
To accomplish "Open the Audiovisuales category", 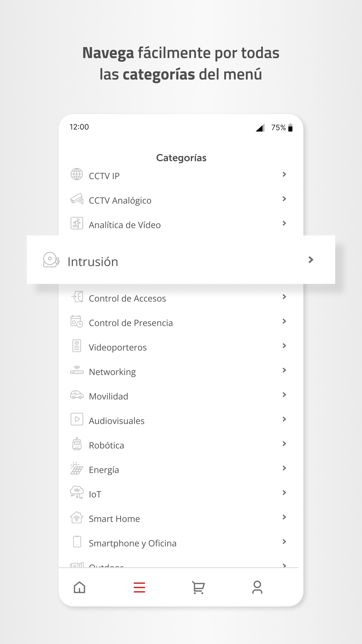I will (x=117, y=421).
